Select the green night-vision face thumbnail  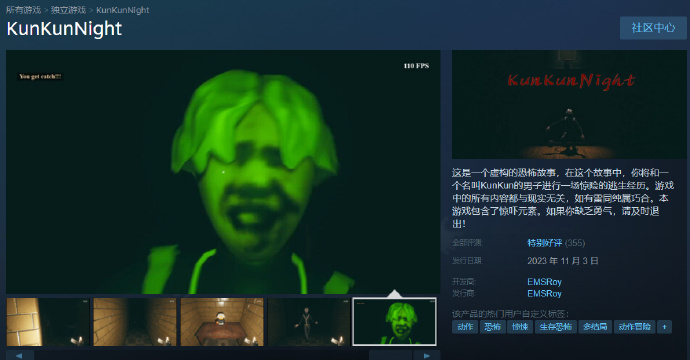click(395, 322)
